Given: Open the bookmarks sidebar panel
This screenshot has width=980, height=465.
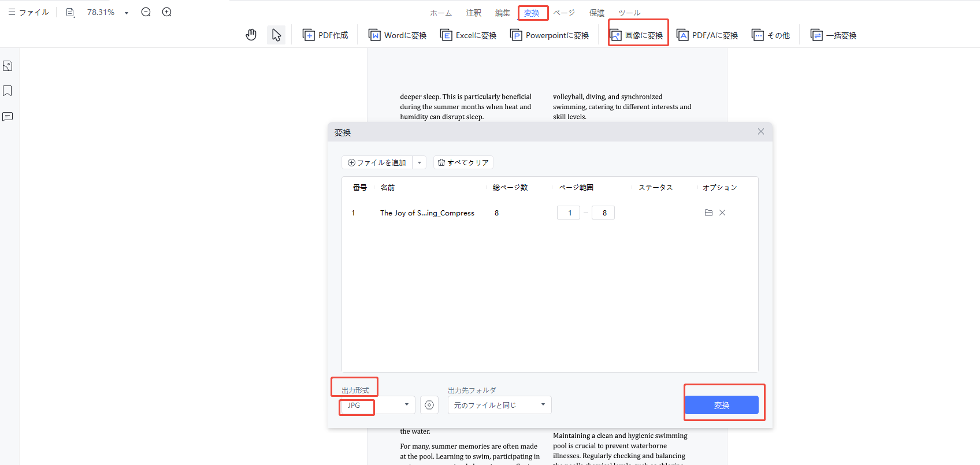Looking at the screenshot, I should coord(8,91).
